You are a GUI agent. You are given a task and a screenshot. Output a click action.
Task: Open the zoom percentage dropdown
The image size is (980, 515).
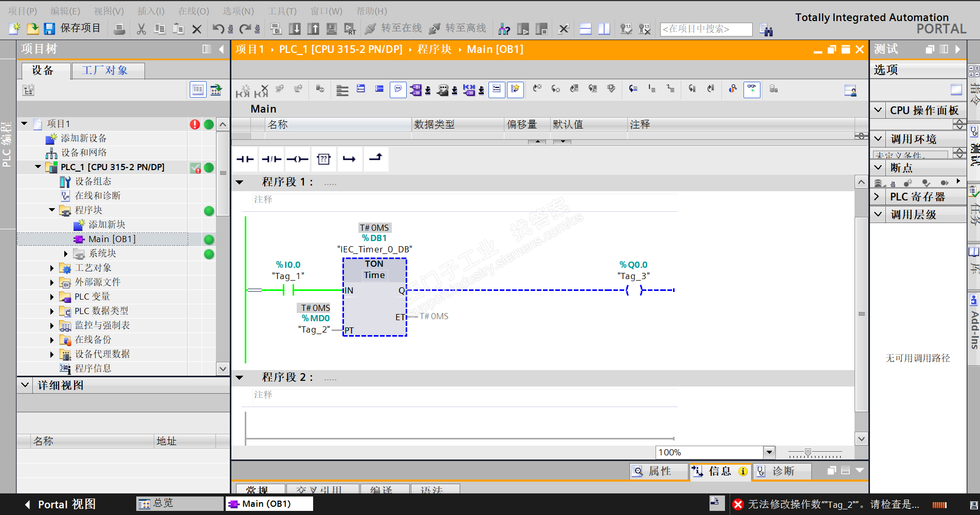pyautogui.click(x=769, y=452)
